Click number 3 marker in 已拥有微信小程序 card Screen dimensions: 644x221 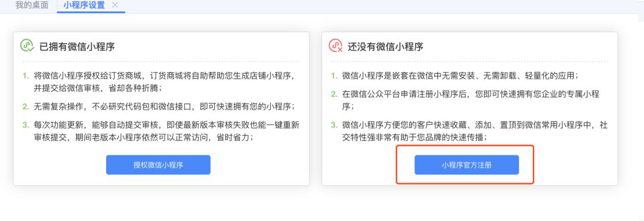26,125
